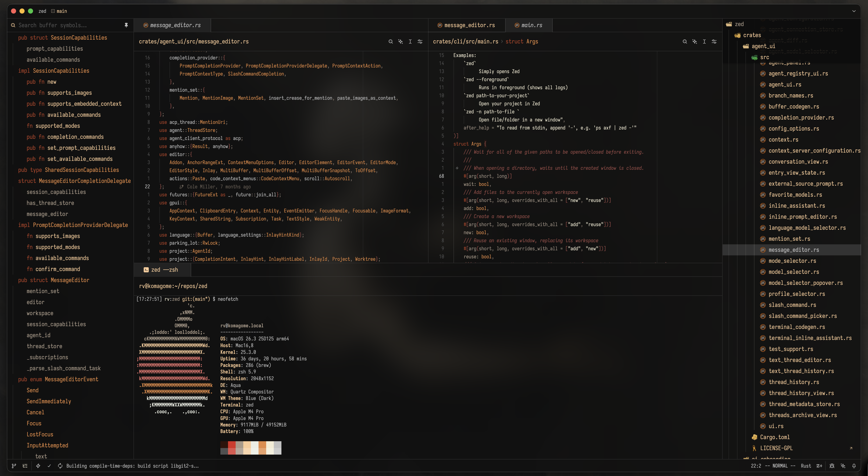Open buffer search in main.rs toolbar
This screenshot has height=476, width=868.
(x=685, y=42)
